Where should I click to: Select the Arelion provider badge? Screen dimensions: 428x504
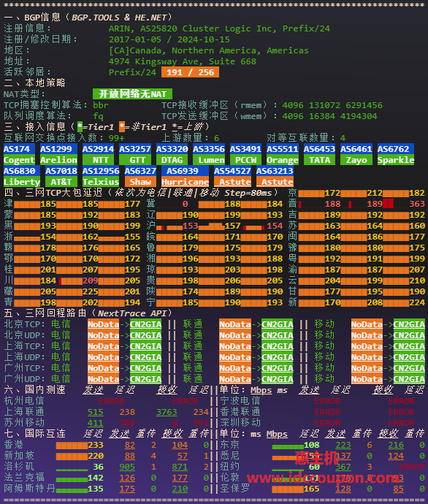point(58,160)
